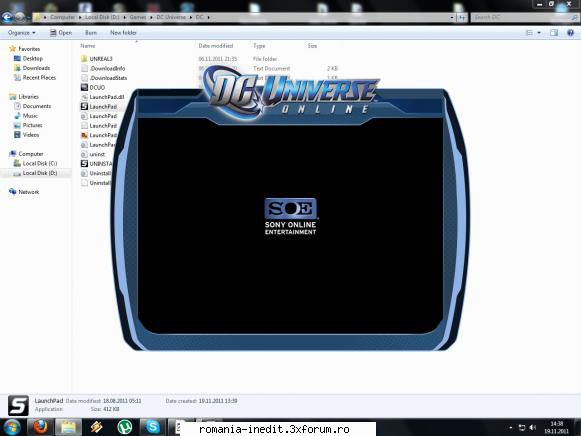Sort by the Date modified column

coord(216,46)
